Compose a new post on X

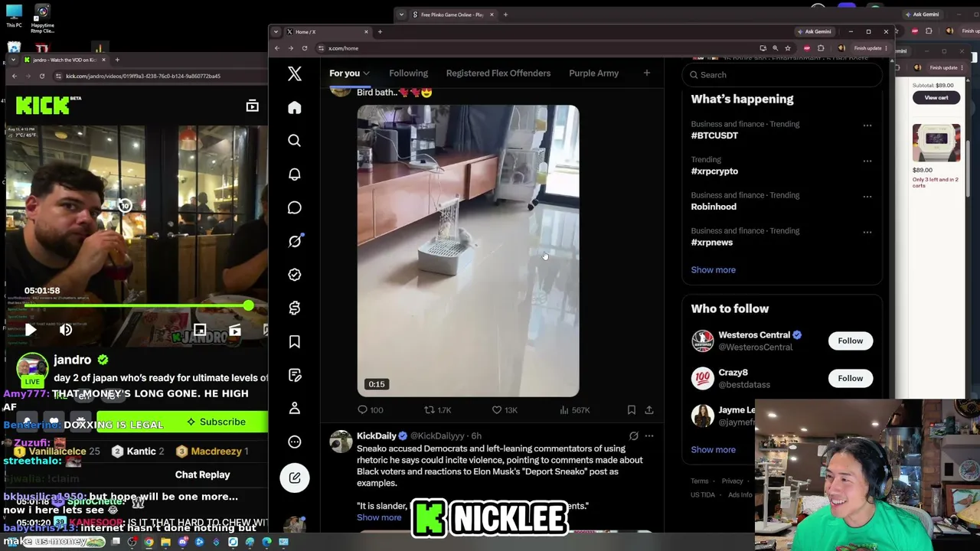[x=295, y=478]
